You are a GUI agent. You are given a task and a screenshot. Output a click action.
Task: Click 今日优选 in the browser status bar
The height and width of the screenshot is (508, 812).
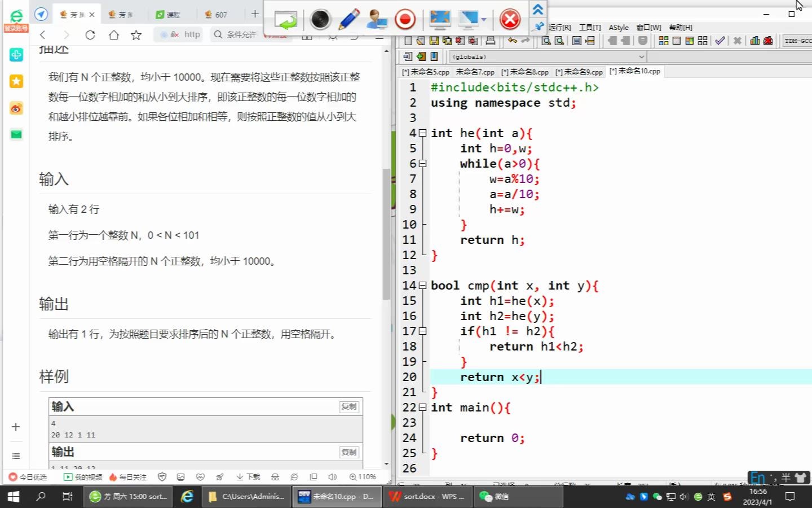click(x=28, y=477)
